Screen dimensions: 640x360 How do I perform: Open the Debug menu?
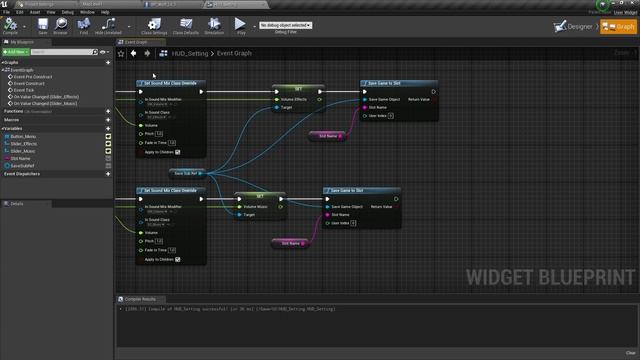[68, 12]
